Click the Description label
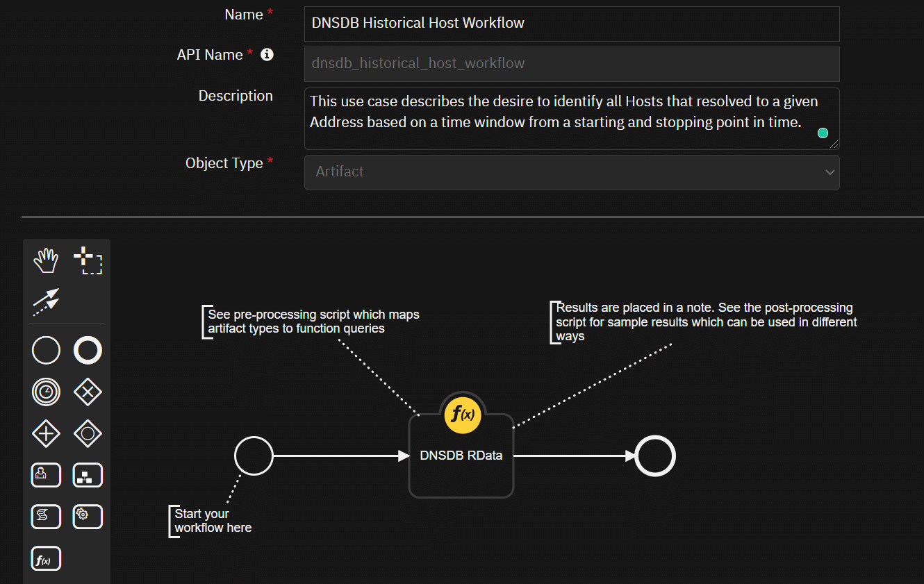This screenshot has width=924, height=584. point(236,96)
